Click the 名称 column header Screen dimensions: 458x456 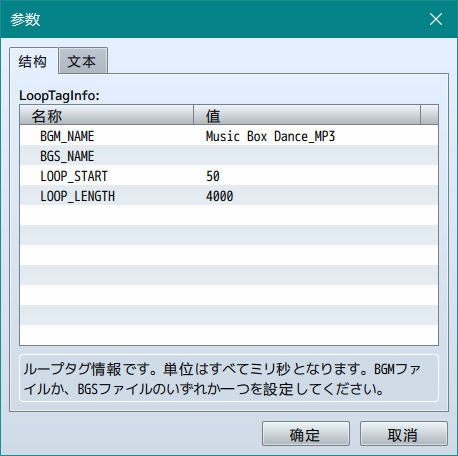pyautogui.click(x=107, y=115)
